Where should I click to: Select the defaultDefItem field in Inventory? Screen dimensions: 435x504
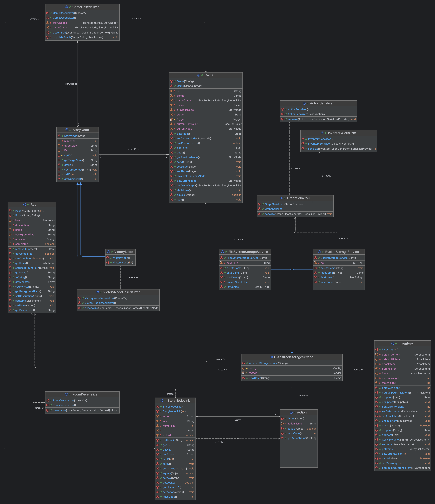point(403,355)
